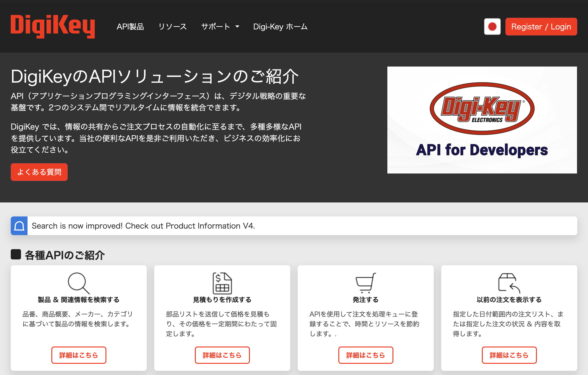Screen dimensions: 588x375
Task: Click the blue bell notification icon
Action: tap(19, 226)
